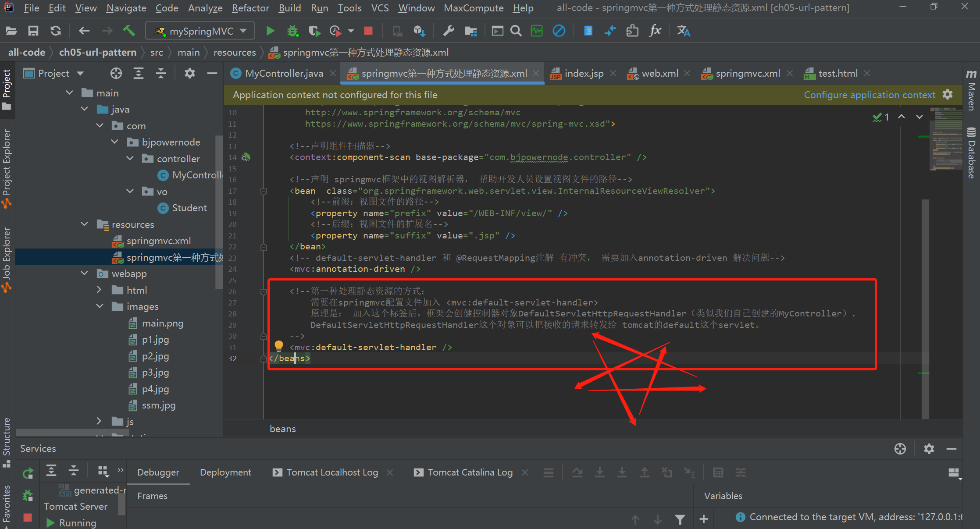This screenshot has width=980, height=529.
Task: Click the Synchronize refresh icon in the toolbar
Action: [x=56, y=31]
